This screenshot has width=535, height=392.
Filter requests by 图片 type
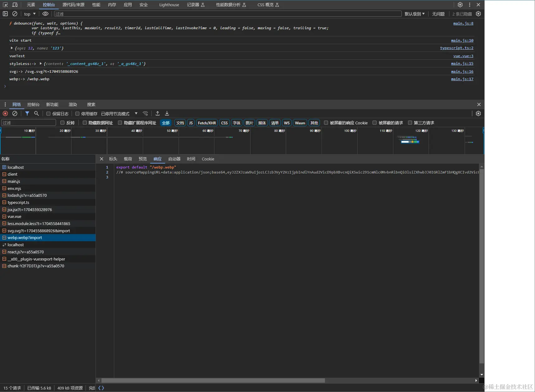[249, 123]
